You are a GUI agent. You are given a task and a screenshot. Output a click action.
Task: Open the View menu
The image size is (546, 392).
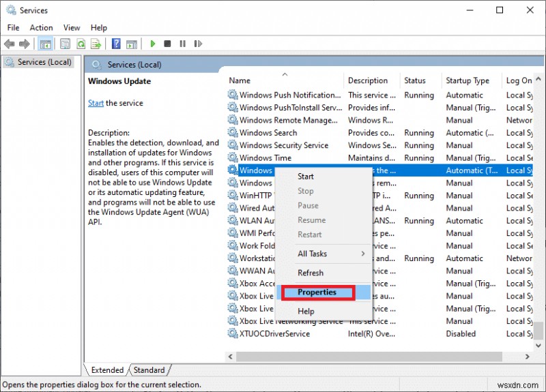pos(72,28)
